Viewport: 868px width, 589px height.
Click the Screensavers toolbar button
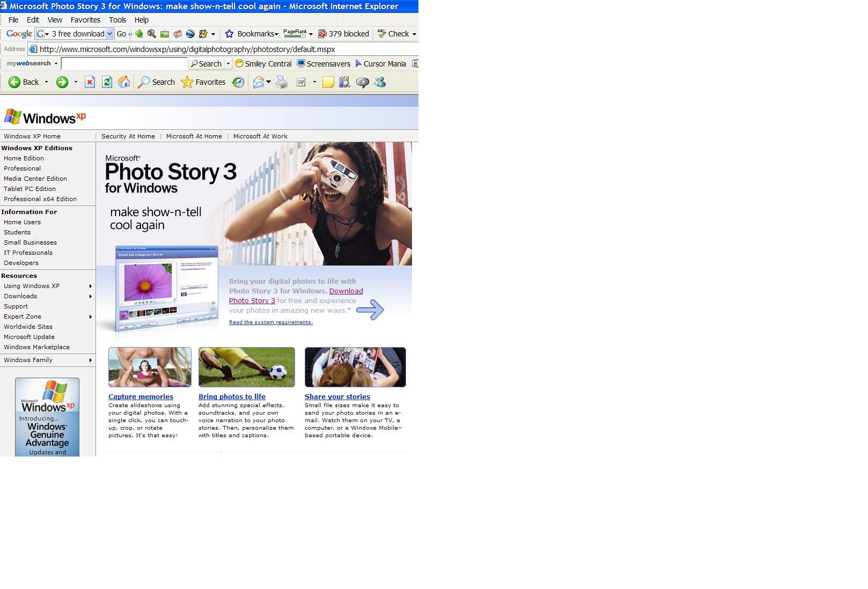(323, 63)
